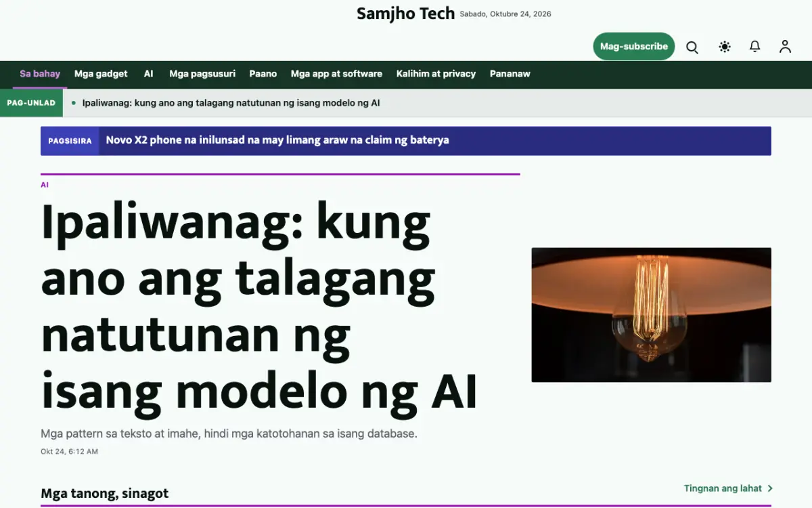Screen dimensions: 812x508
Task: Click the chevron beside Tingnan ang lahat
Action: 770,488
